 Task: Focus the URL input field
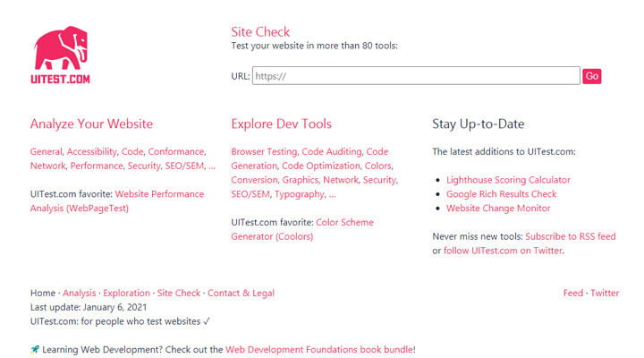coord(416,76)
